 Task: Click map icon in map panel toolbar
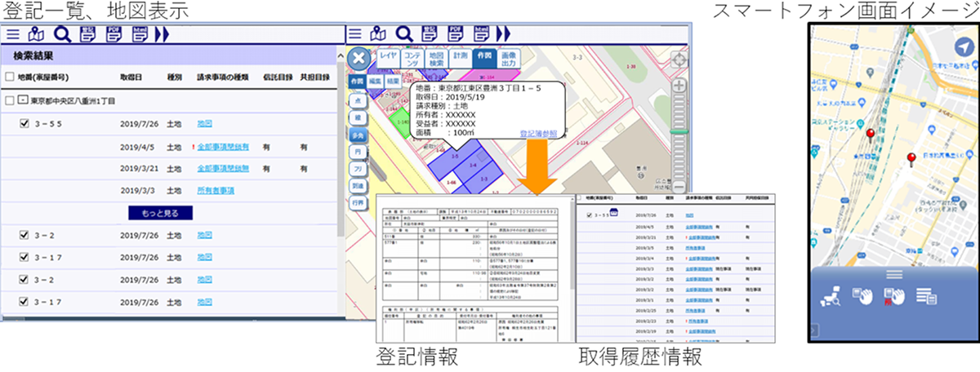tap(378, 34)
